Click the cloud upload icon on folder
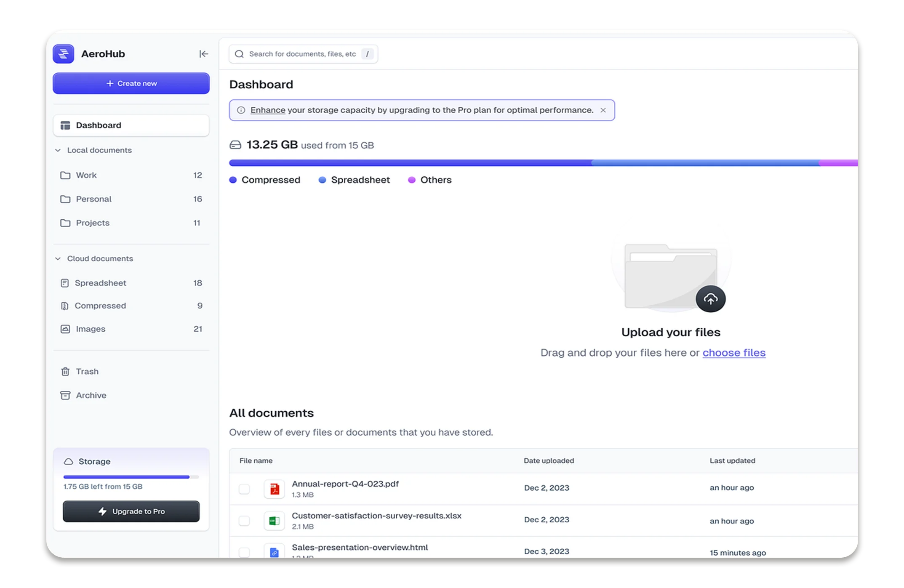The width and height of the screenshot is (904, 588). pos(710,299)
